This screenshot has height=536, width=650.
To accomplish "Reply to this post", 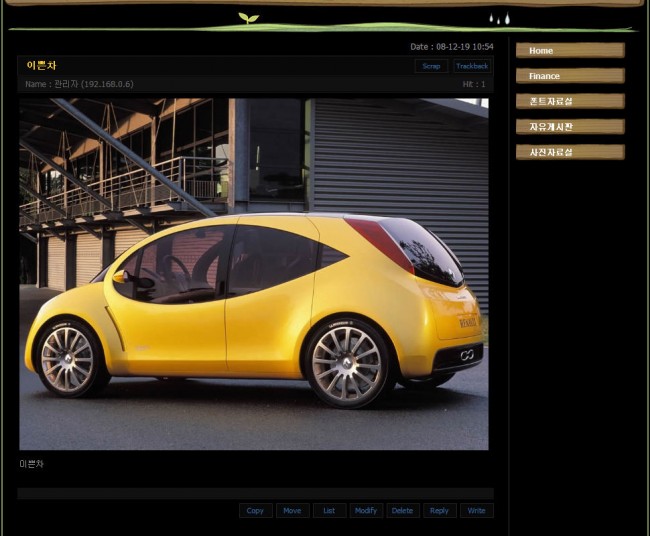I will point(439,510).
